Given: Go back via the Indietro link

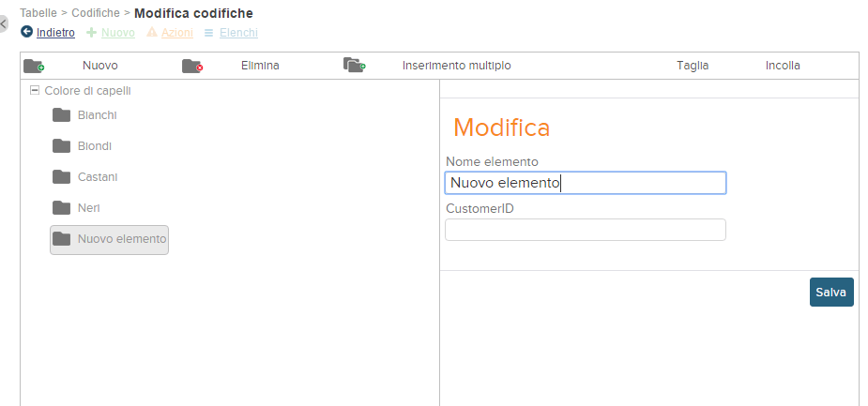Looking at the screenshot, I should [55, 33].
